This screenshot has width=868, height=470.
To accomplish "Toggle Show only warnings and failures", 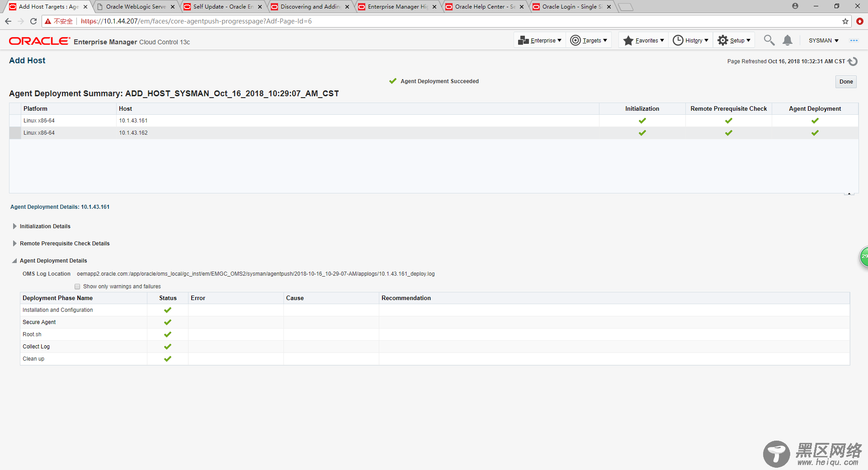I will 77,287.
